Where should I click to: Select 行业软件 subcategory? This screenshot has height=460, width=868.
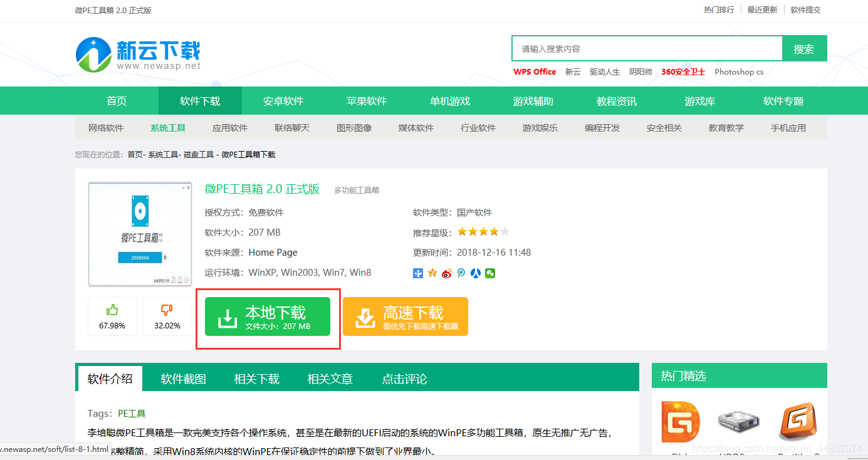point(478,128)
